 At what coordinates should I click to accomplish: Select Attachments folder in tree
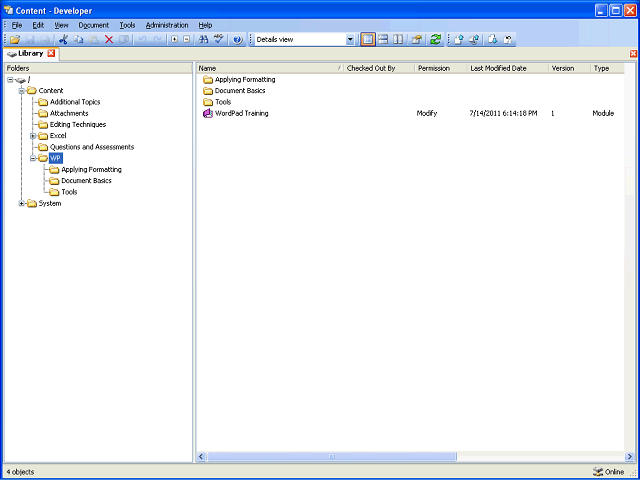click(x=69, y=113)
